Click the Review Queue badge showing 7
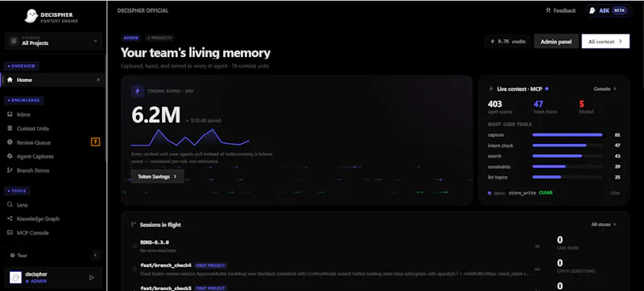This screenshot has width=644, height=291. pyautogui.click(x=95, y=142)
